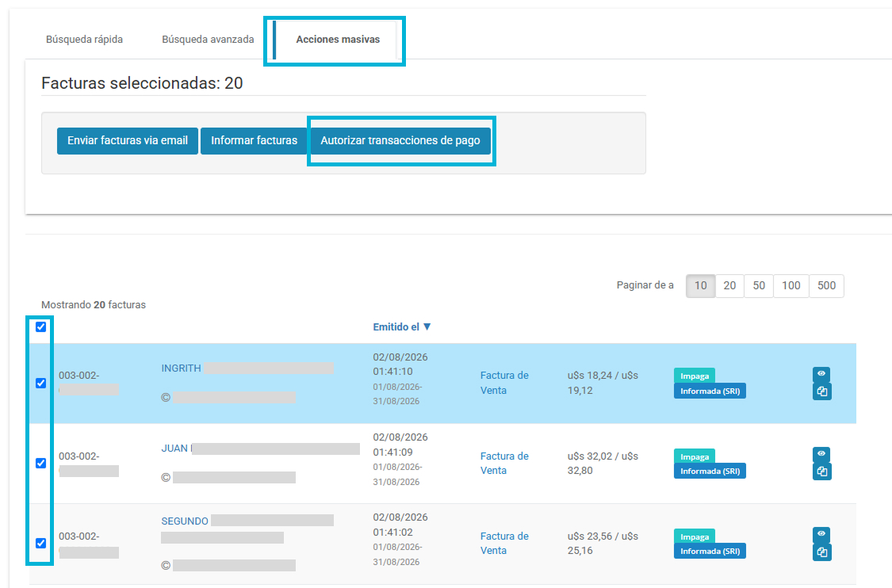
Task: Open the Acciones masivas tab
Action: click(338, 40)
